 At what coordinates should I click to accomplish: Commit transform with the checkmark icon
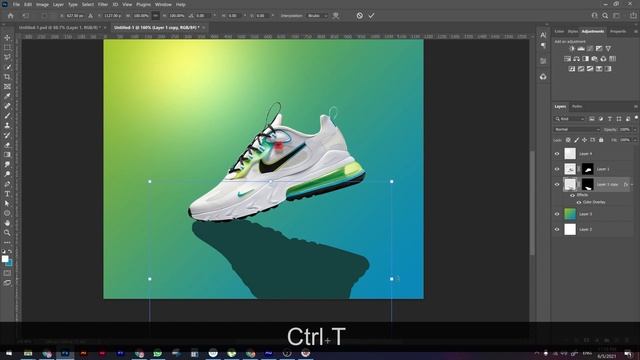point(371,16)
